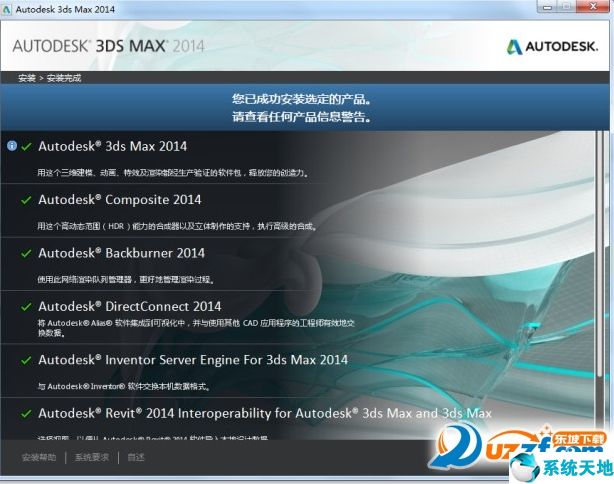Click the 3ds Max 2014 description text
Viewport: 614px width, 484px height.
[173, 173]
